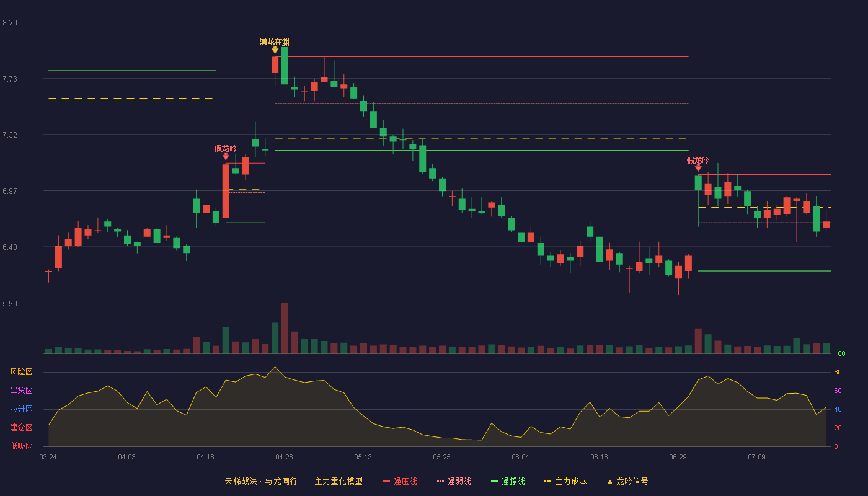
Task: Click the 06-16 date label
Action: (x=599, y=457)
